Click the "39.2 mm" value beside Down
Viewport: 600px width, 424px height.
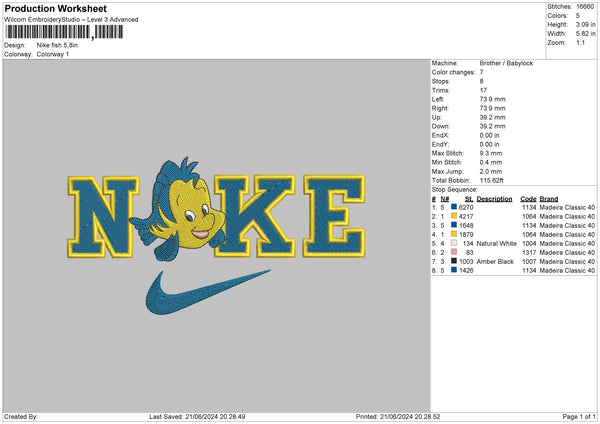coord(492,126)
